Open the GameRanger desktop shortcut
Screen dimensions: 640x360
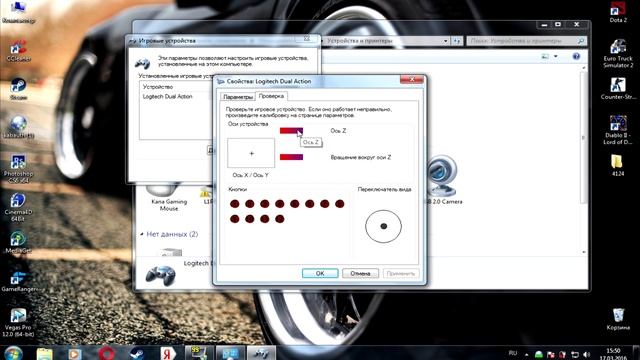[18, 281]
